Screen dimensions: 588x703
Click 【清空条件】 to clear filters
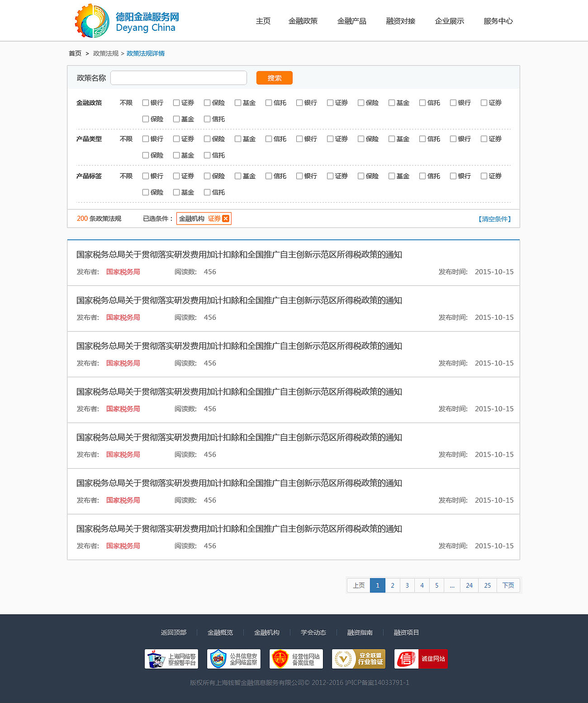click(495, 219)
